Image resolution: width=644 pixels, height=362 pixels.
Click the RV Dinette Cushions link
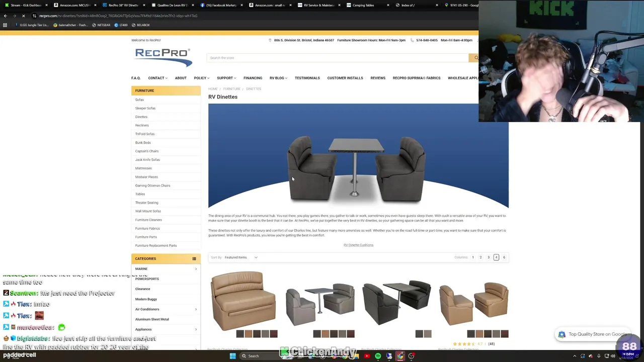358,245
